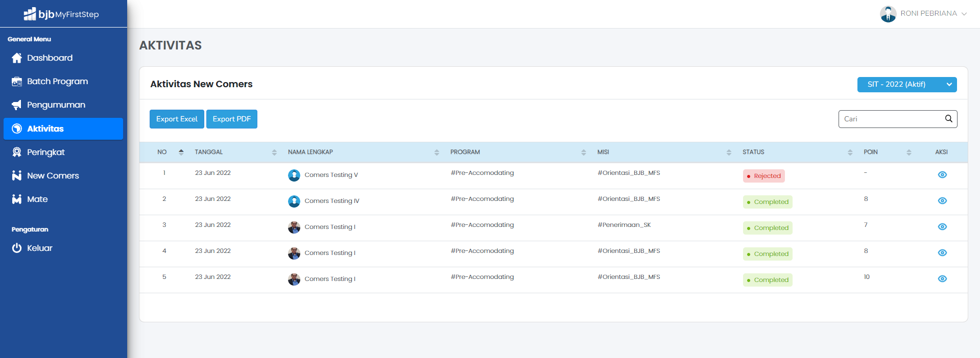
Task: Click the Pengumuman megaphone icon
Action: (17, 105)
